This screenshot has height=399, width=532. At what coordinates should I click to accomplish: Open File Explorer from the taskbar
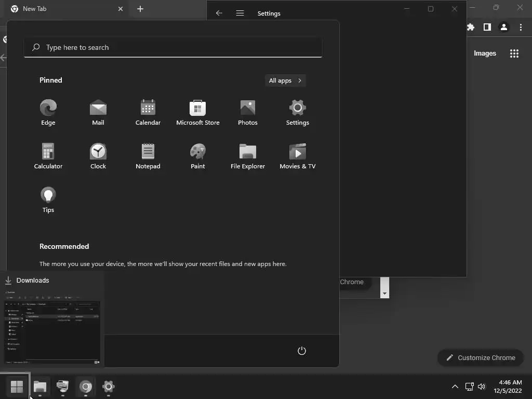point(39,386)
